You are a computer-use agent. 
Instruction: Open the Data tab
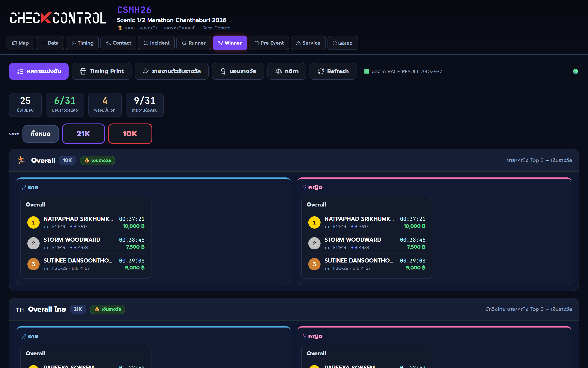(x=50, y=43)
